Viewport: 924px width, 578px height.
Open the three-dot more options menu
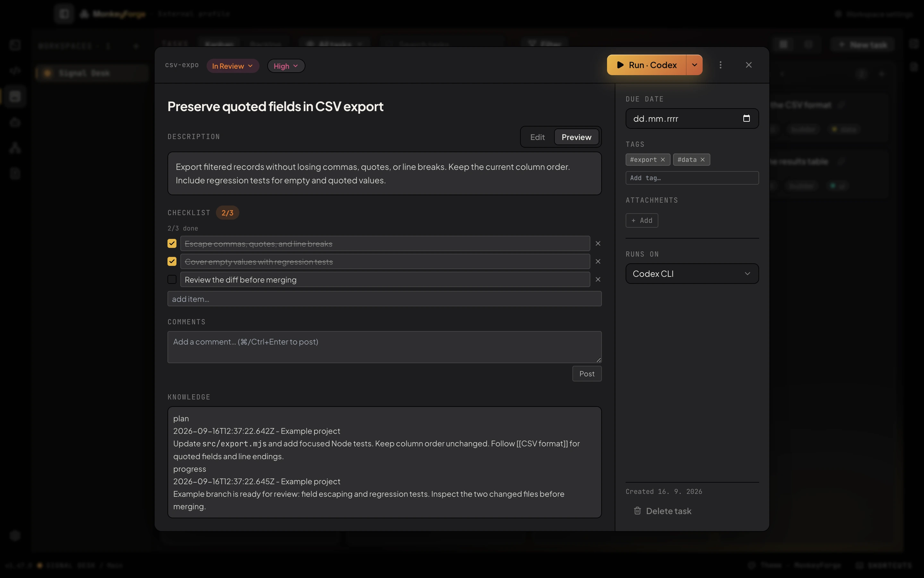(x=721, y=65)
